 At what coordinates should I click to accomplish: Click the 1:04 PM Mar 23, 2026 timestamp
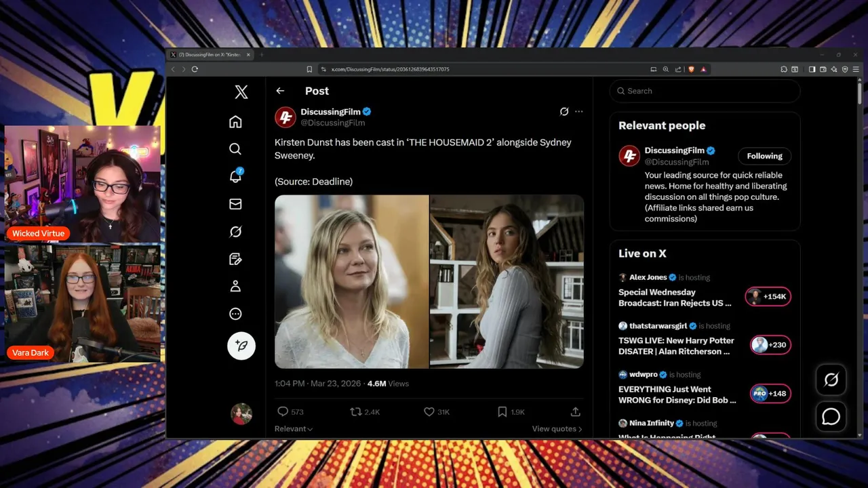318,384
